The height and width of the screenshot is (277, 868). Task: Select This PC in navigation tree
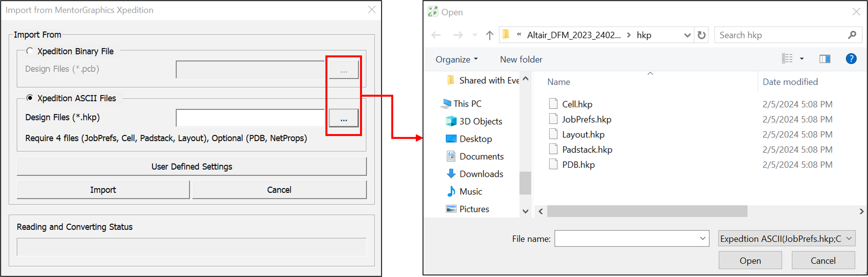click(x=461, y=103)
